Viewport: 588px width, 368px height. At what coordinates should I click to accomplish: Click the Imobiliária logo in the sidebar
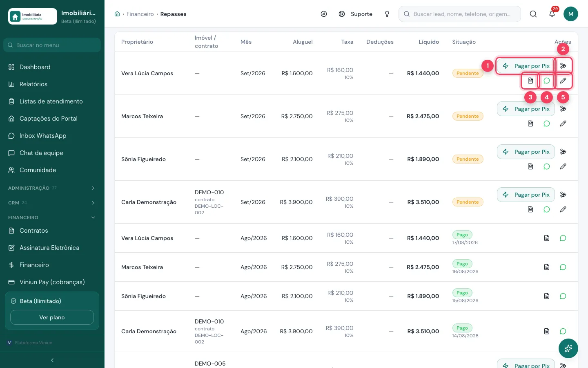tap(33, 16)
